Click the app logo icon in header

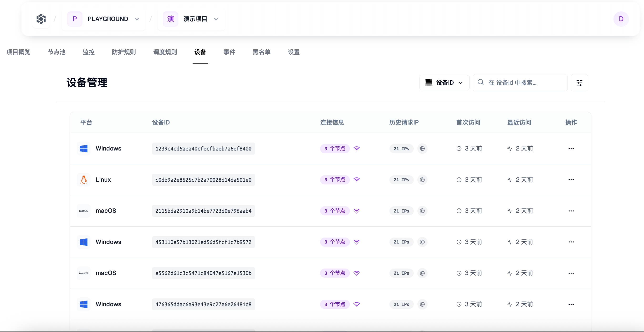tap(41, 19)
